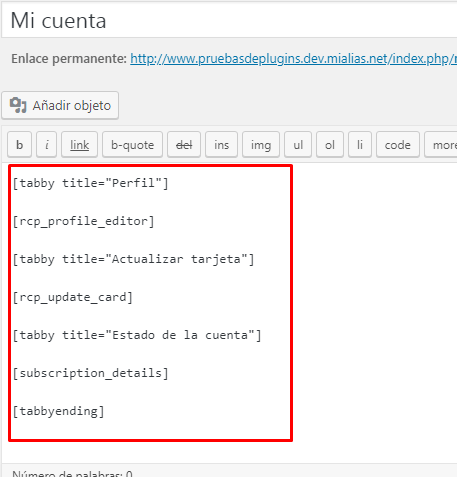Insert a hyperlink with the 'link' quicktag
The image size is (457, 477).
tap(79, 145)
